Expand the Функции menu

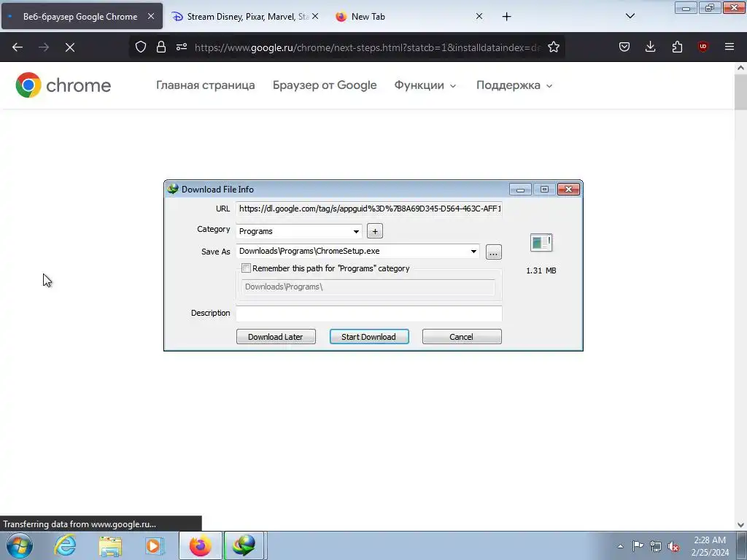[x=425, y=85]
